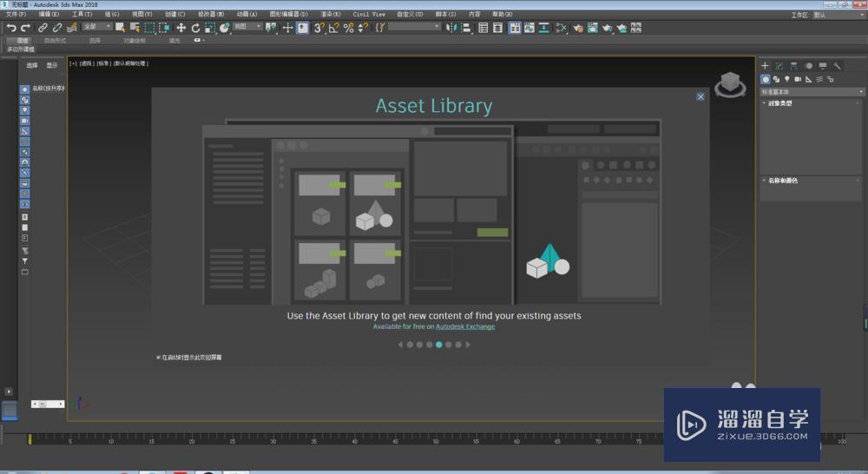Click the Undo arrow in the main toolbar
Viewport: 868px width, 474px height.
pos(11,28)
